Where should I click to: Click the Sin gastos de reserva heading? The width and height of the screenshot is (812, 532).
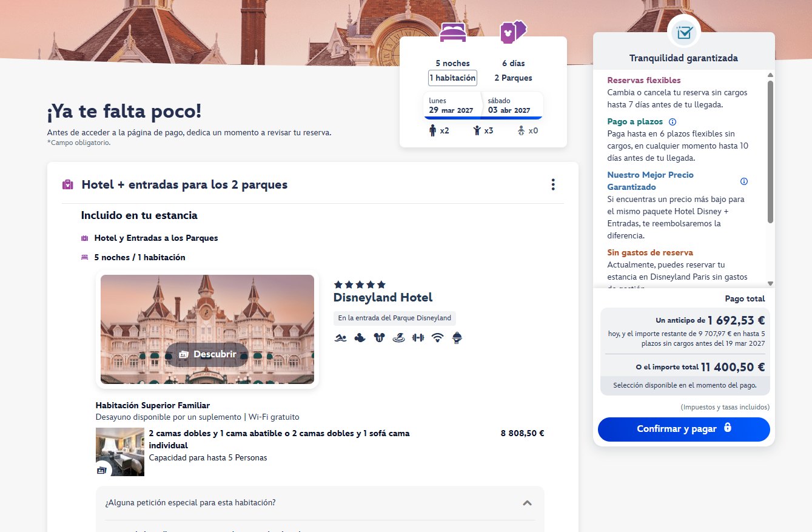pos(650,252)
